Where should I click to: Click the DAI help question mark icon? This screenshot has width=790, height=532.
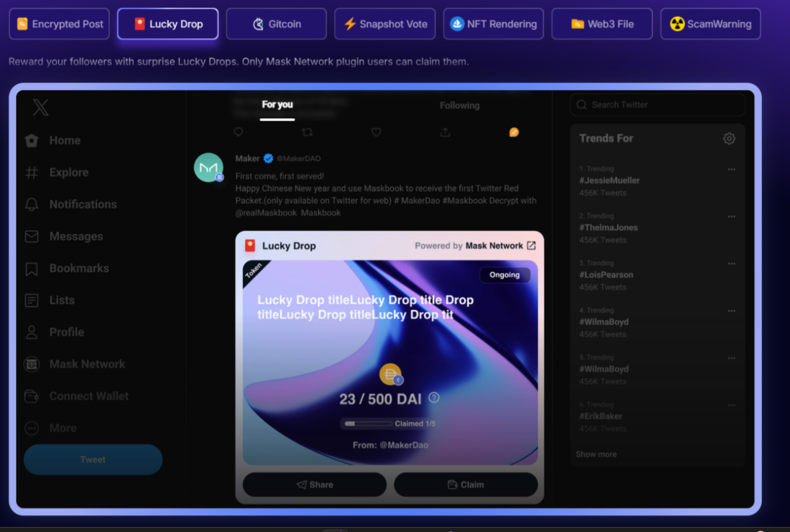[x=433, y=398]
